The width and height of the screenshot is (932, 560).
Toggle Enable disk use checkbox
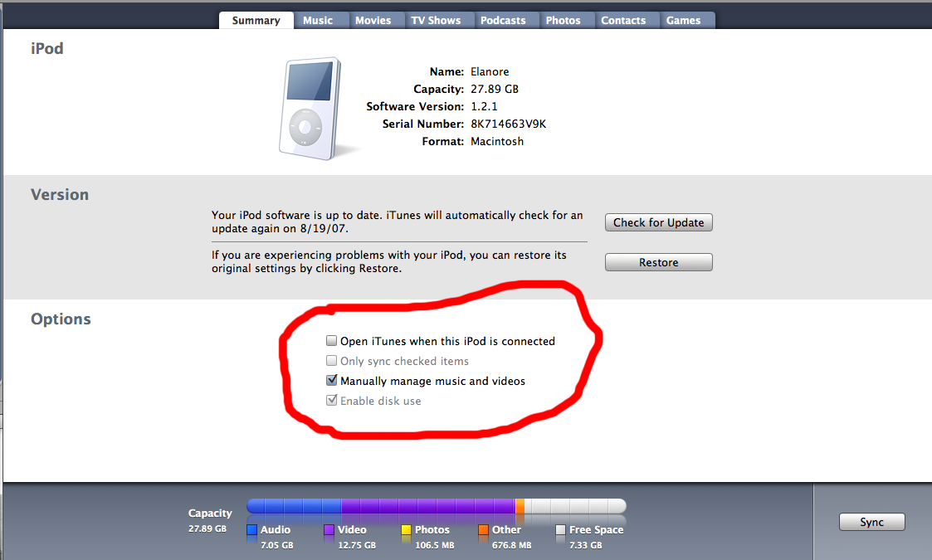(332, 400)
